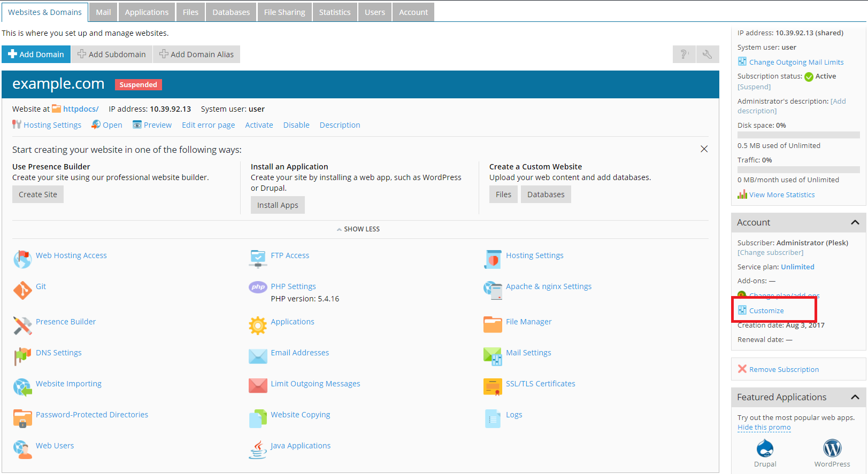Screen dimensions: 868x474
Task: Open the SSL/TLS Certificates icon
Action: click(x=493, y=386)
